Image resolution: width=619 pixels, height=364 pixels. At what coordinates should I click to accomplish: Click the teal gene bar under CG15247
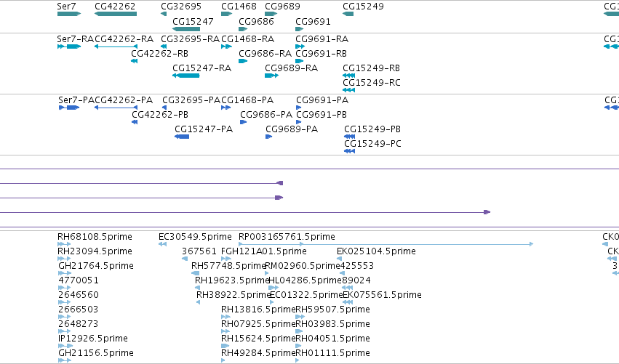(x=186, y=29)
